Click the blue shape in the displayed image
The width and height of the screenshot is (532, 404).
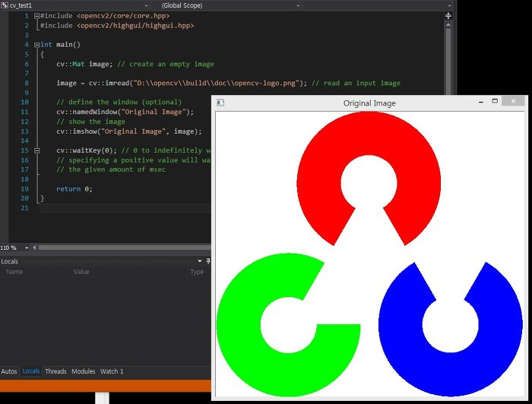[451, 373]
